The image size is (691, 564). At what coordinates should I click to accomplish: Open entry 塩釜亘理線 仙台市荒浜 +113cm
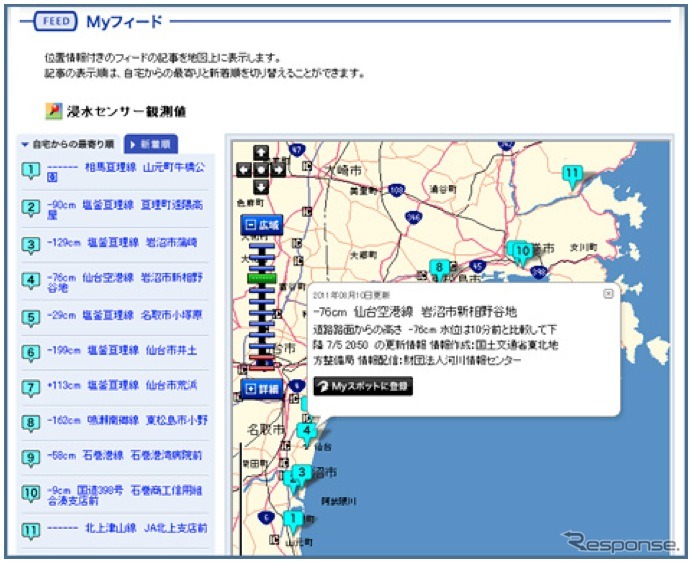click(x=126, y=384)
